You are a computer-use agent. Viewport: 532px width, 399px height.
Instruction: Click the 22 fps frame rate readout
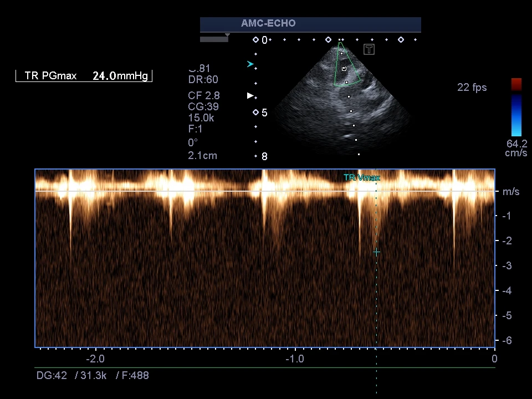(472, 87)
